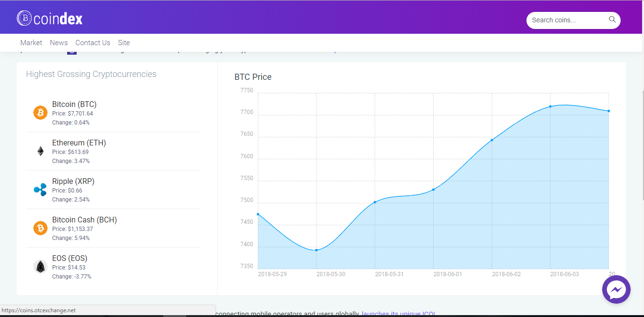Click x-axis label 2018-05-31
644x317 pixels.
(389, 274)
